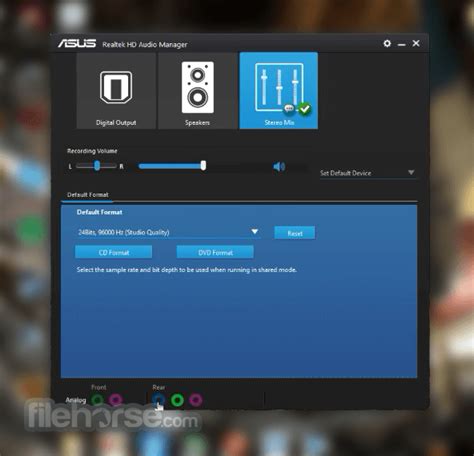Click the Realtek HD Audio Manager title
The width and height of the screenshot is (474, 456).
point(145,44)
